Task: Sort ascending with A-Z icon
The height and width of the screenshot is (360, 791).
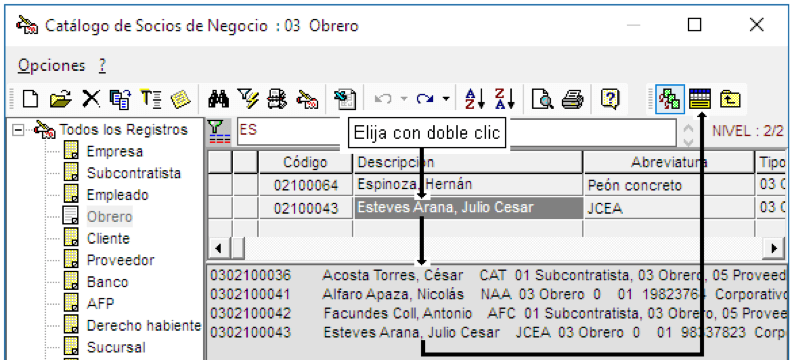Action: tap(474, 99)
